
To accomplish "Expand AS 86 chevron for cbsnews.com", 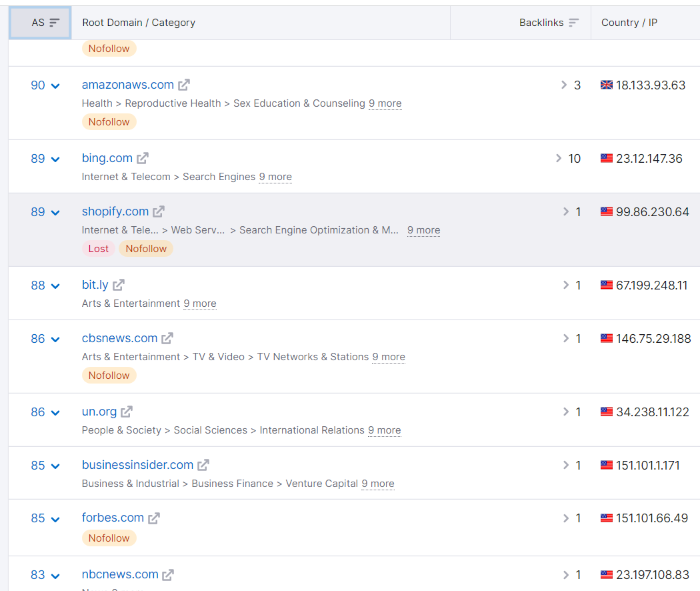I will coord(55,339).
